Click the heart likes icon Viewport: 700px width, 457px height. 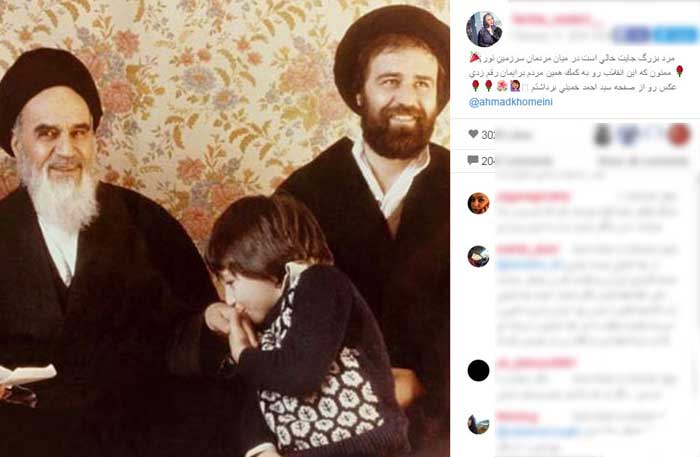pos(473,134)
